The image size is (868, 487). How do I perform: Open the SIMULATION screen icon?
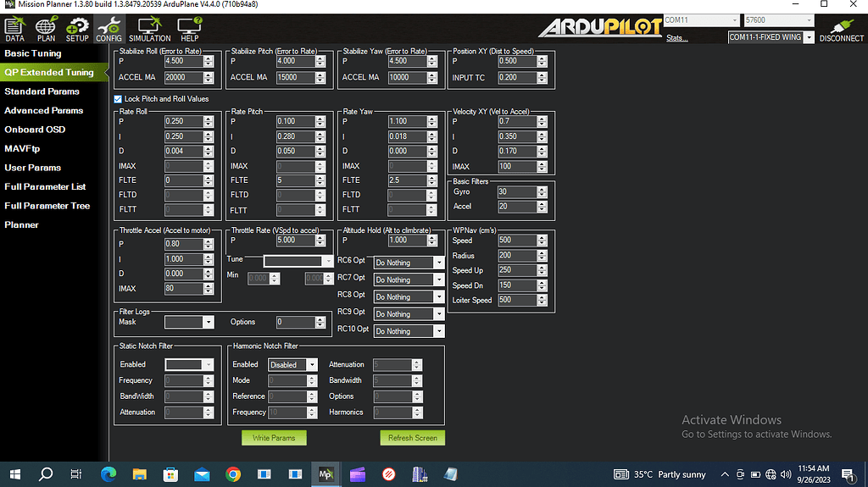click(x=149, y=29)
